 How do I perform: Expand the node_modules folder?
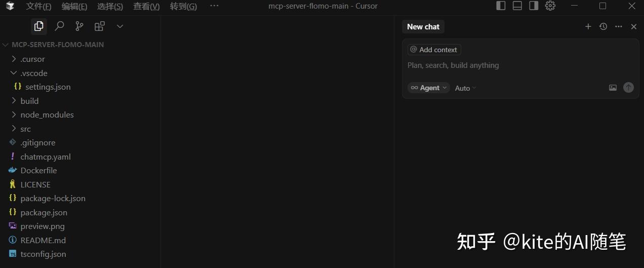(47, 115)
